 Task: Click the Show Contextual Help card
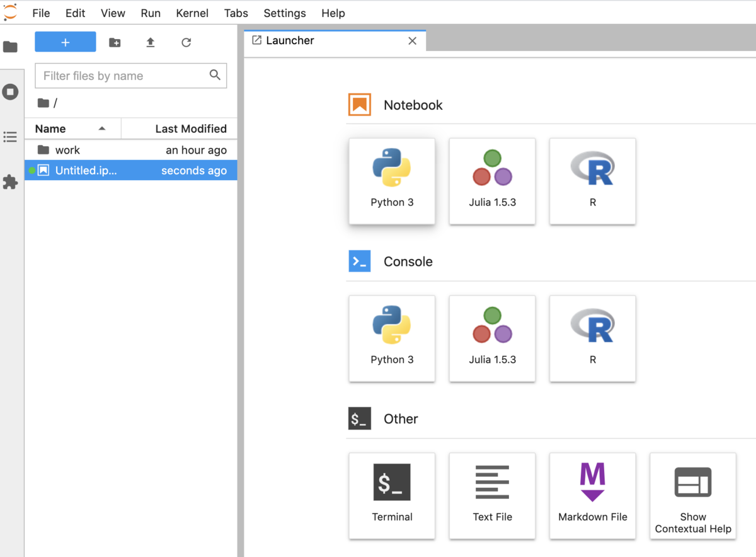693,496
